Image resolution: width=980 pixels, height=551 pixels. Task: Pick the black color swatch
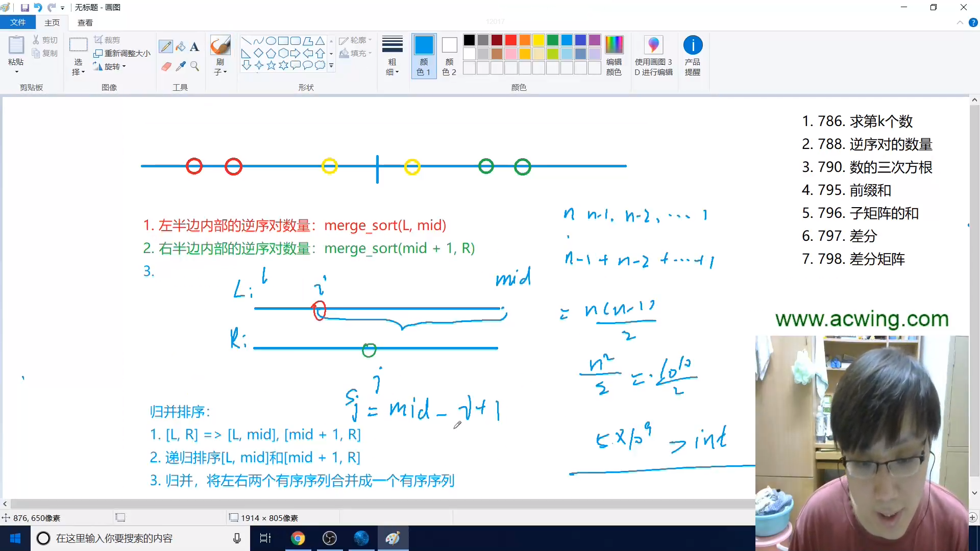pyautogui.click(x=469, y=40)
